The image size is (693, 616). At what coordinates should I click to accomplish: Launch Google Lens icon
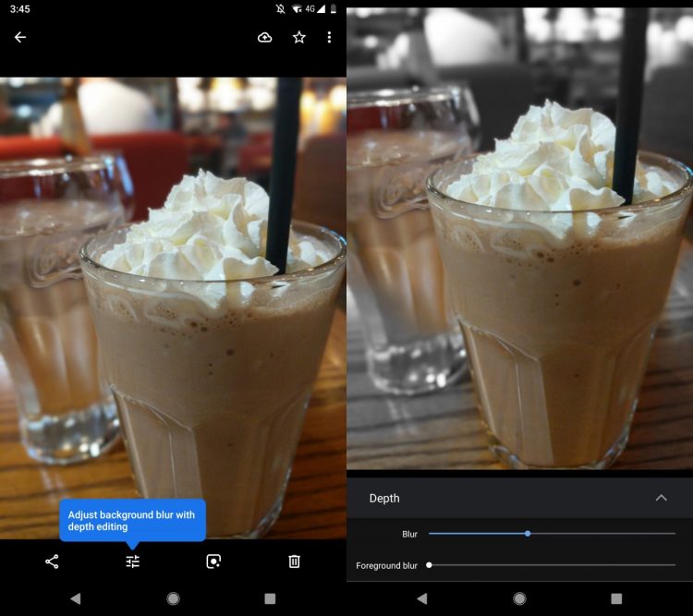[x=213, y=562]
